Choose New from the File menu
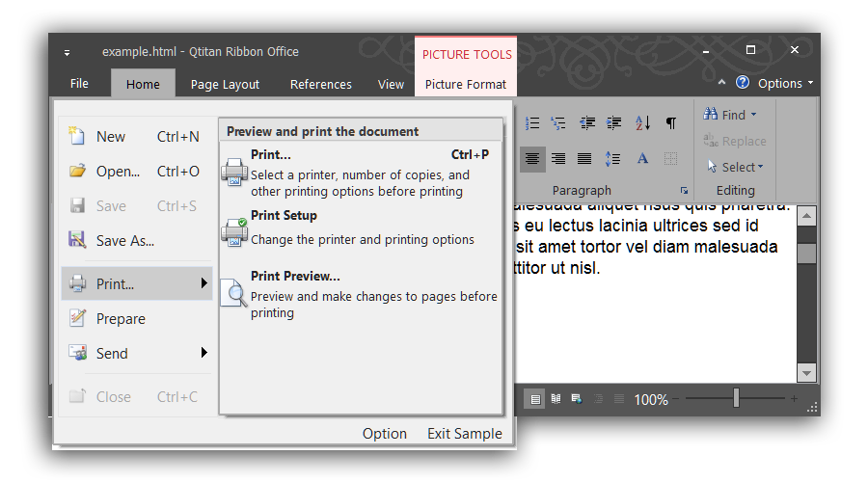This screenshot has height=482, width=868. 110,137
